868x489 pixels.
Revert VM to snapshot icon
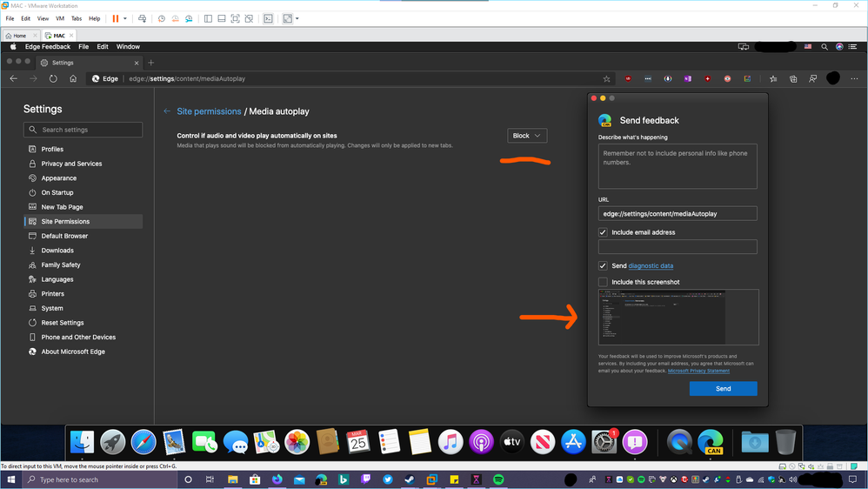(x=175, y=18)
